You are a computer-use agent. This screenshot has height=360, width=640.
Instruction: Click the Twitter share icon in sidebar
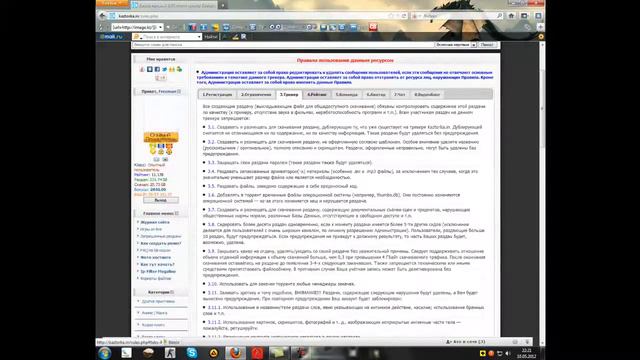(164, 69)
